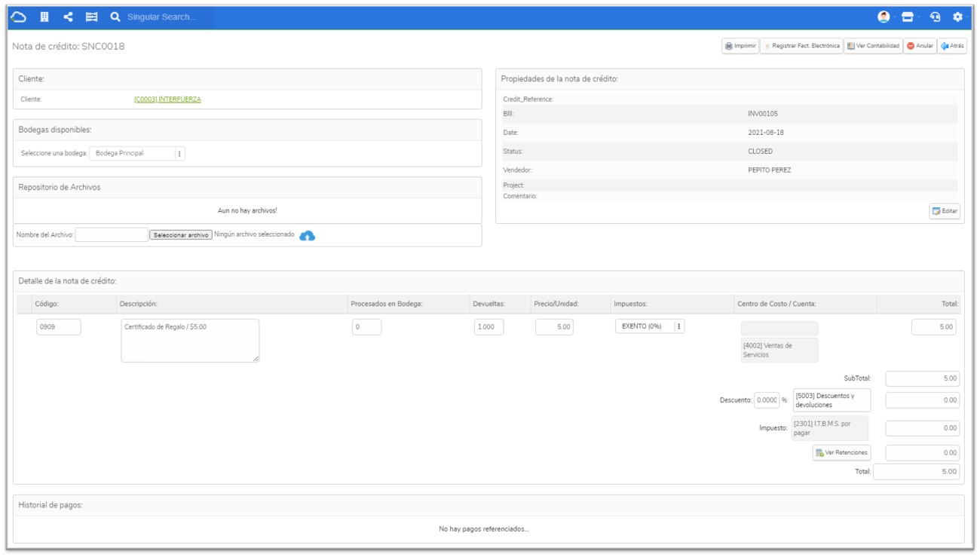
Task: Open Ver Contabilidad
Action: pyautogui.click(x=873, y=46)
